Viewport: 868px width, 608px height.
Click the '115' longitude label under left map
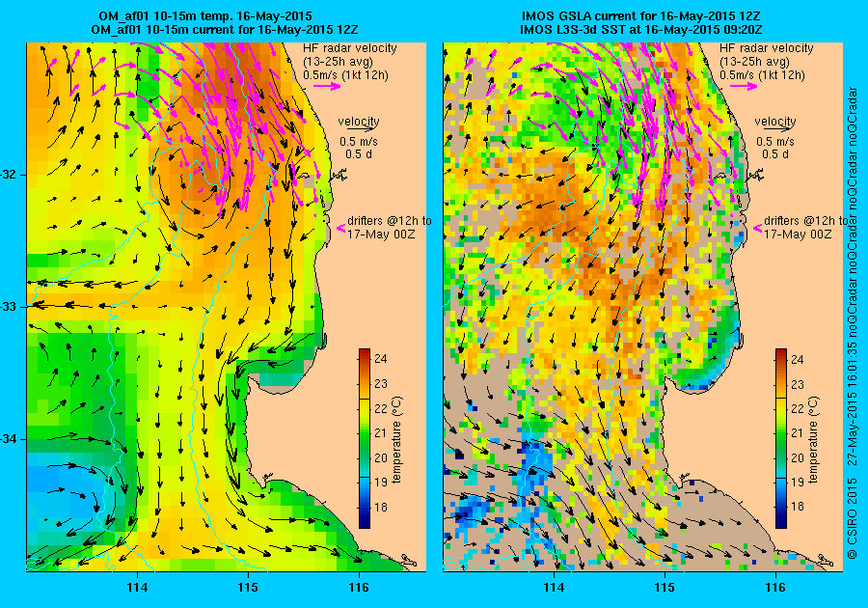tap(248, 588)
